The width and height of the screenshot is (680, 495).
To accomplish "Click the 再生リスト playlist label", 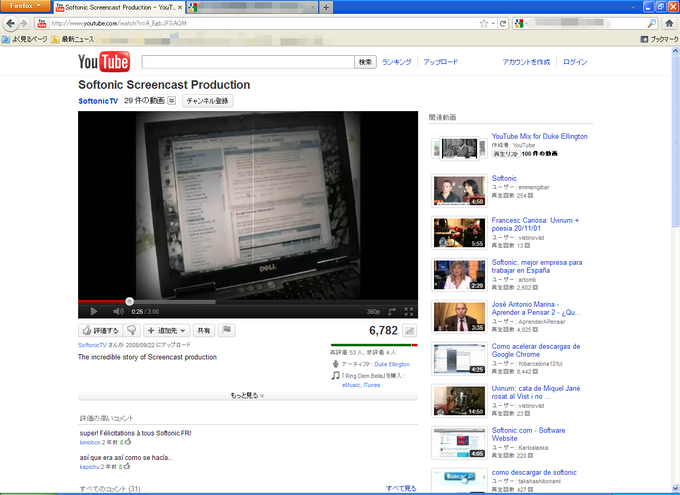I will [506, 154].
